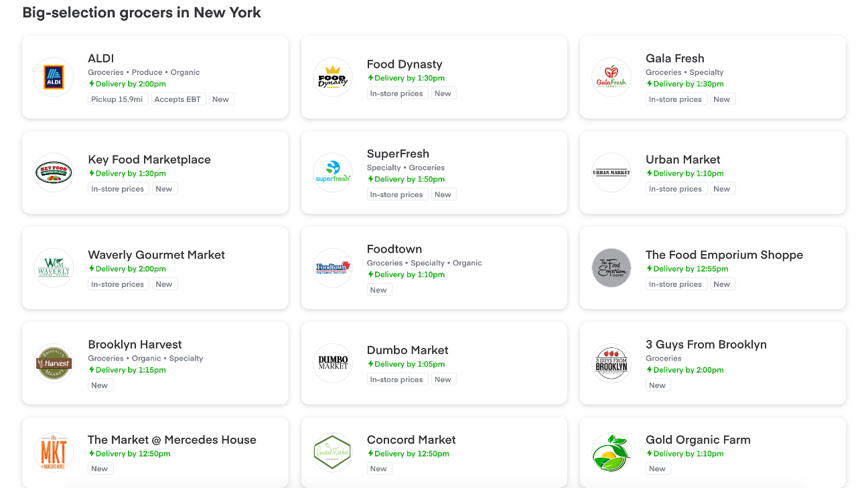868x488 pixels.
Task: Click In-store prices tag on Key Food Marketplace
Action: pyautogui.click(x=118, y=189)
